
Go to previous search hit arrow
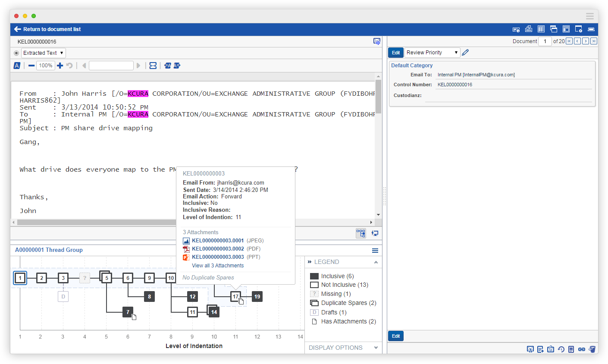pyautogui.click(x=84, y=66)
